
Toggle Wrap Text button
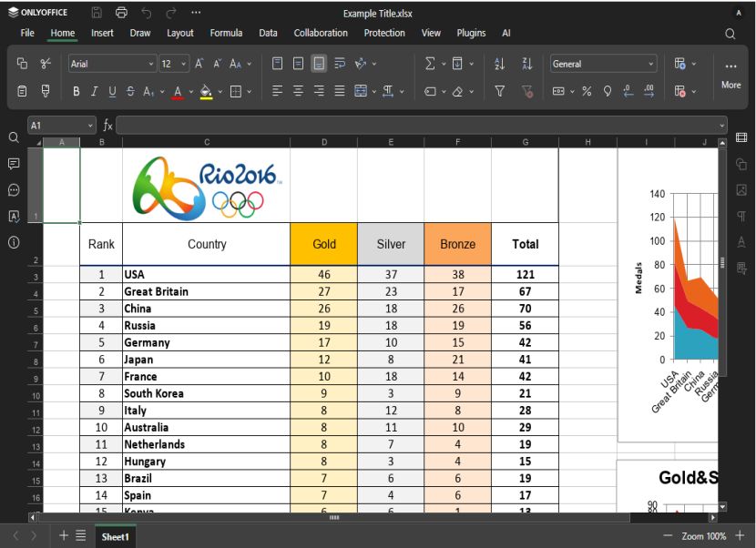coord(340,63)
